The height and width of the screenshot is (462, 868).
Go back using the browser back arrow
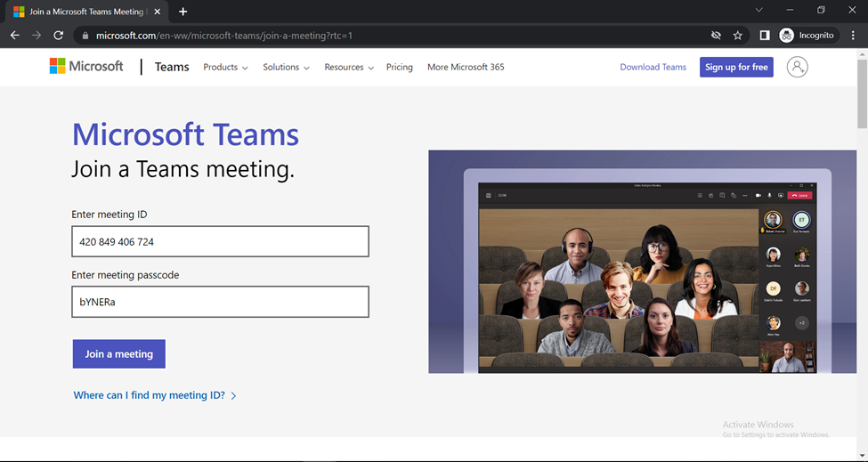pyautogui.click(x=15, y=36)
